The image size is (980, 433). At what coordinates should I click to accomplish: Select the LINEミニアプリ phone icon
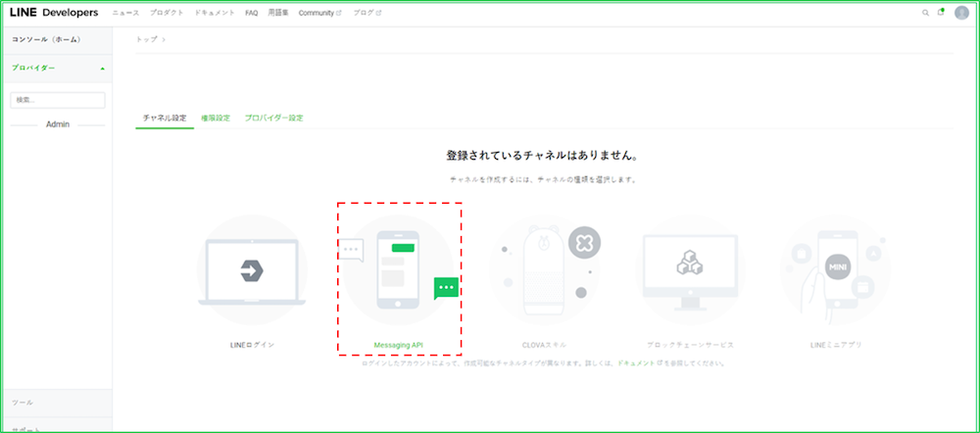[x=836, y=270]
